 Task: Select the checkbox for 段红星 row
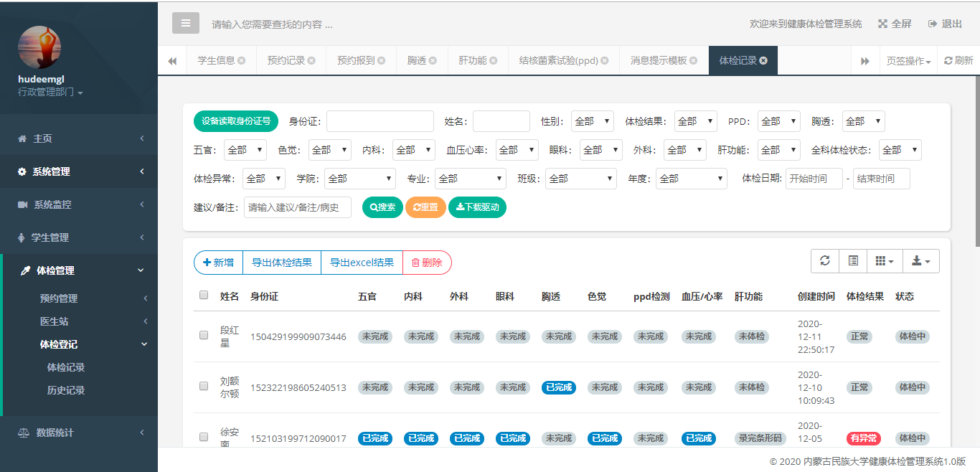point(204,335)
